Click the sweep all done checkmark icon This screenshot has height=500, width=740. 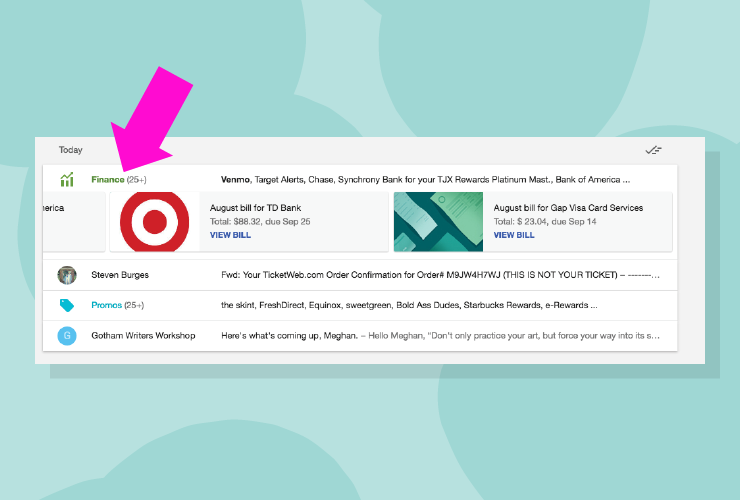click(654, 150)
